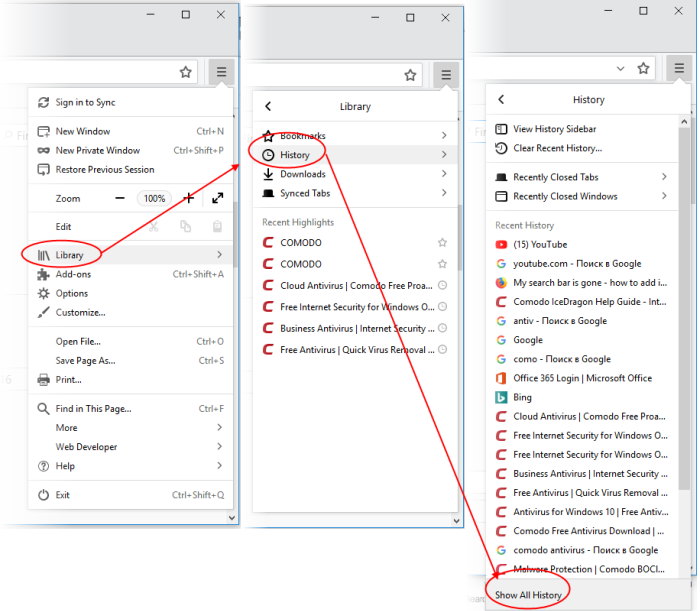Bookmark star for second COMODO highlight
Viewport: 700px width, 611px height.
(442, 264)
